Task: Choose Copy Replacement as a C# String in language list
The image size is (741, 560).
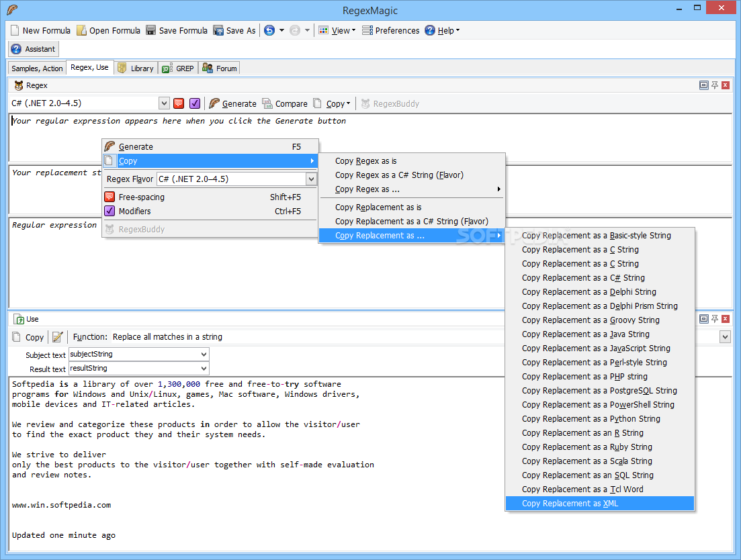Action: (x=600, y=278)
